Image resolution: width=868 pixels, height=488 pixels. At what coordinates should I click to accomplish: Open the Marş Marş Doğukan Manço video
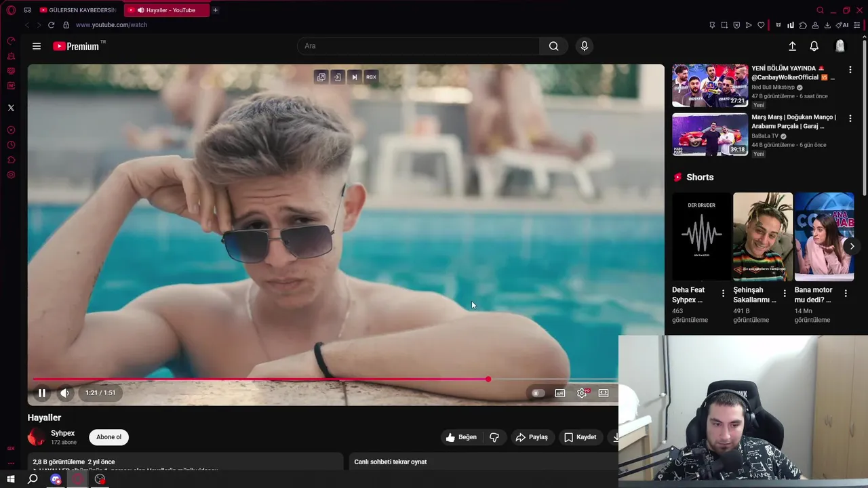(710, 134)
